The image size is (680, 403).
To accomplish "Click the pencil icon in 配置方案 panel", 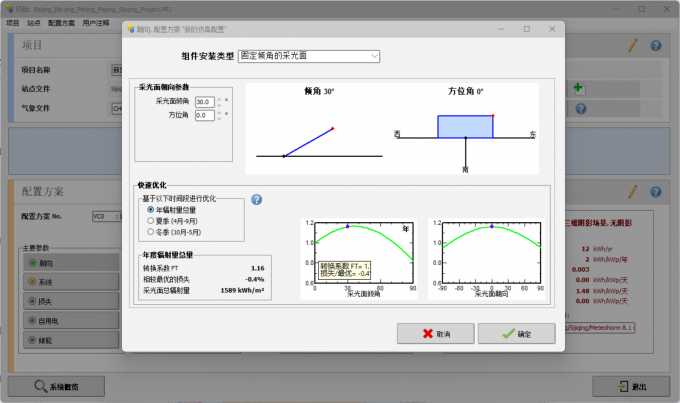I will tap(632, 190).
